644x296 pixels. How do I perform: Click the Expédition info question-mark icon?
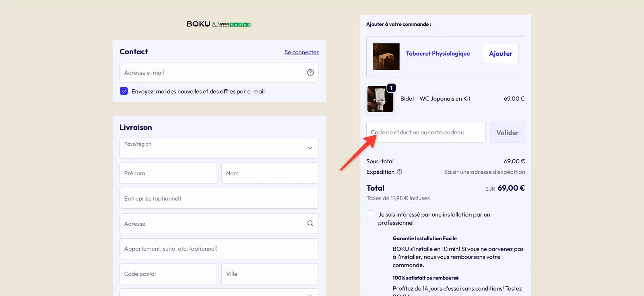click(399, 172)
